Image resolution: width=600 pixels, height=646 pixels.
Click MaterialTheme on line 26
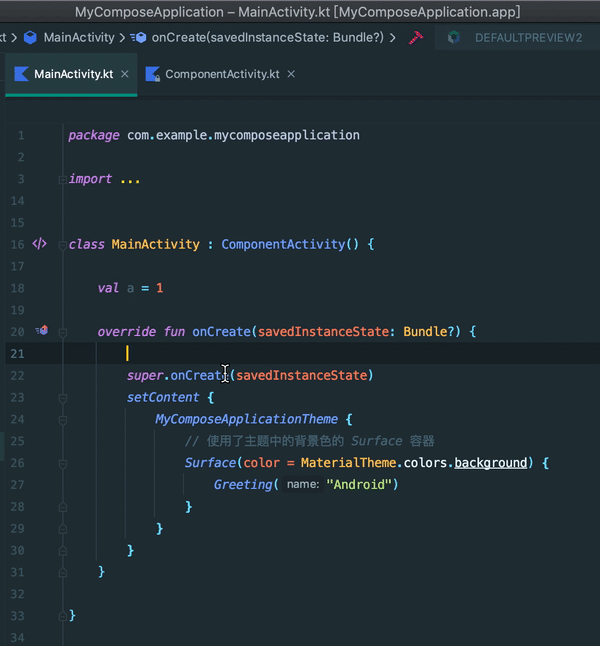pos(348,463)
